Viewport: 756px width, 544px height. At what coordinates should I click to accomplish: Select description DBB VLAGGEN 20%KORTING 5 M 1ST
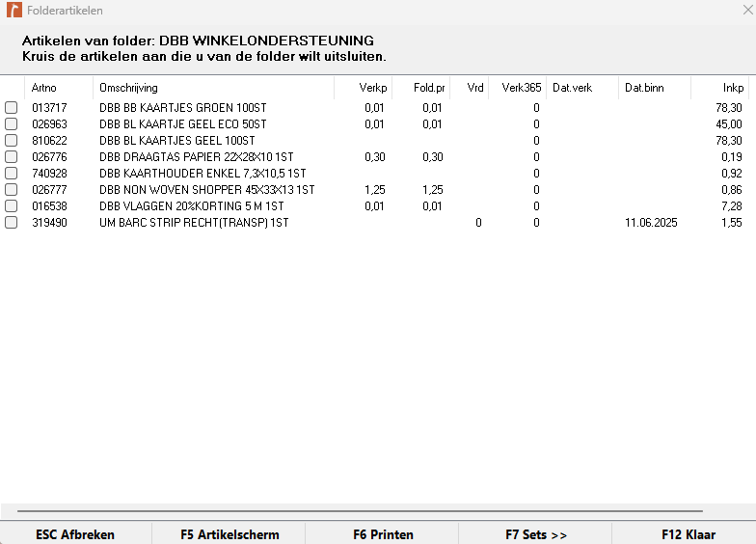(x=191, y=206)
